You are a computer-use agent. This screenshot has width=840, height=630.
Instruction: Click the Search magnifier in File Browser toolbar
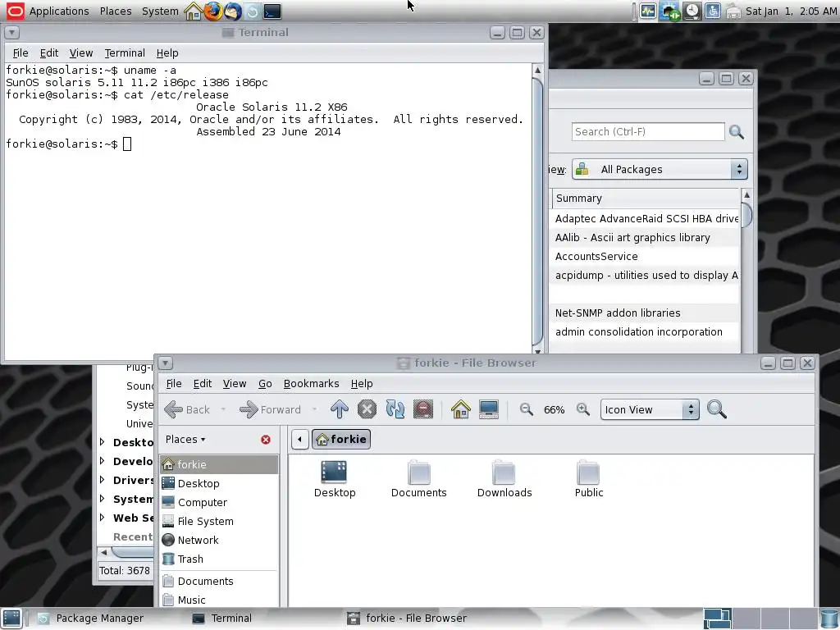pyautogui.click(x=717, y=409)
